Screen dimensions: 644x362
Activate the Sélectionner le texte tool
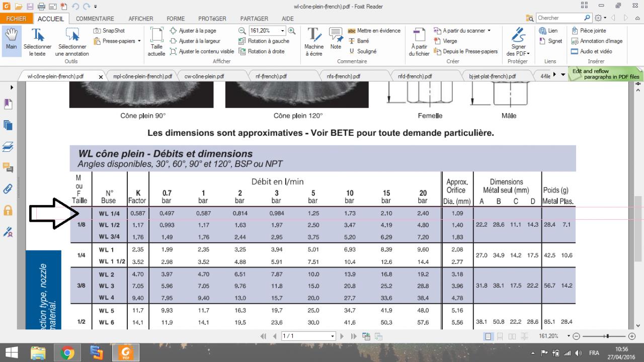(37, 41)
